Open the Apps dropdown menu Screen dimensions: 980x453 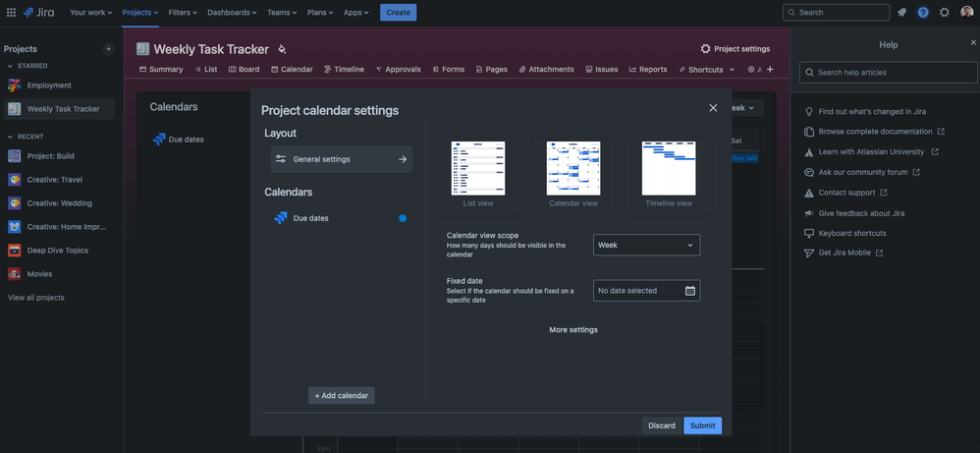[355, 13]
